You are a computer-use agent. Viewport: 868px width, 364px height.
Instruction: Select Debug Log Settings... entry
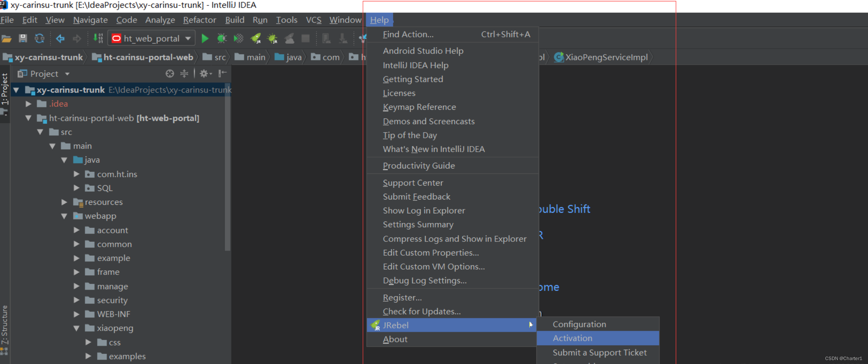coord(452,281)
